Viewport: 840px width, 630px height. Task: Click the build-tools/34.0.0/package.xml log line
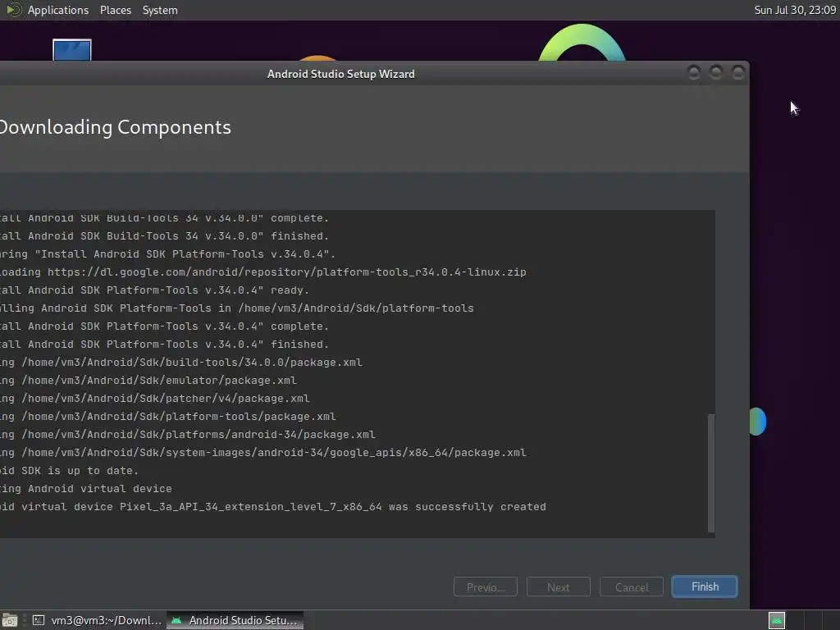pyautogui.click(x=181, y=362)
